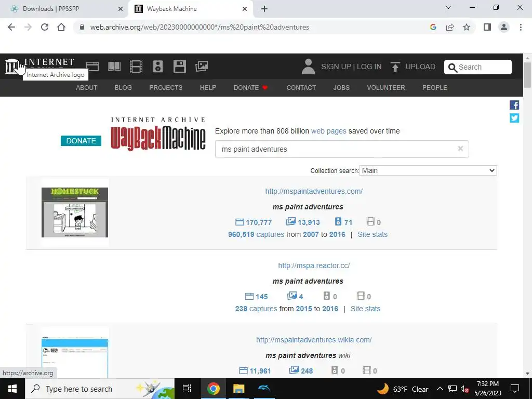Open the Software (floppy disk) icon
Image resolution: width=532 pixels, height=399 pixels.
pyautogui.click(x=179, y=66)
